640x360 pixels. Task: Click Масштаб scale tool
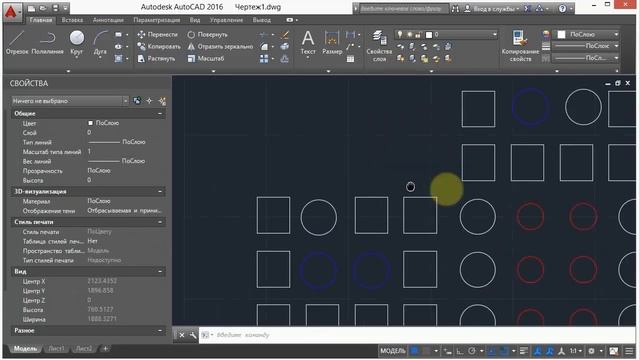tap(206, 58)
